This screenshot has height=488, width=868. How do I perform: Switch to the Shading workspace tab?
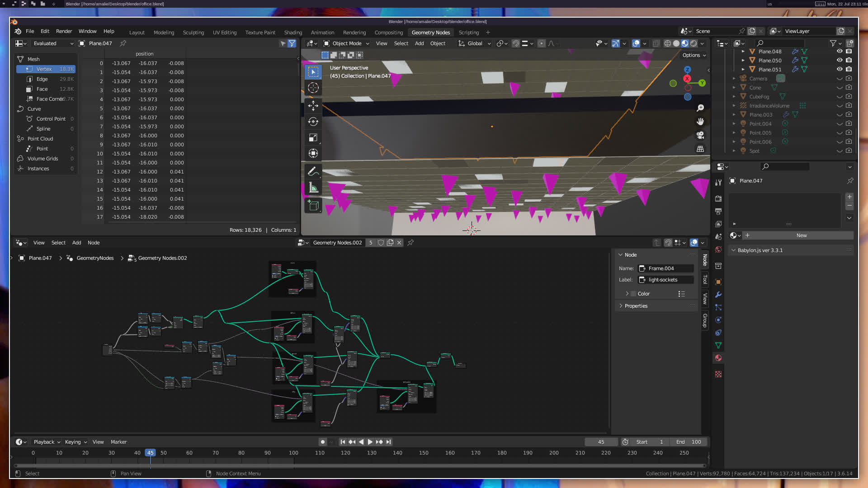tap(293, 33)
